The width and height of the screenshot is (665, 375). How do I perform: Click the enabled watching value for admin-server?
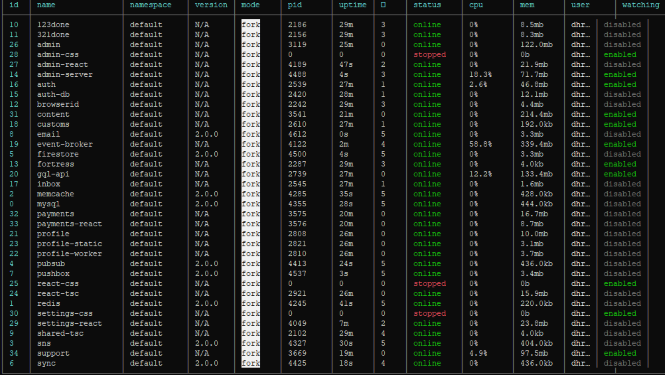coord(620,75)
